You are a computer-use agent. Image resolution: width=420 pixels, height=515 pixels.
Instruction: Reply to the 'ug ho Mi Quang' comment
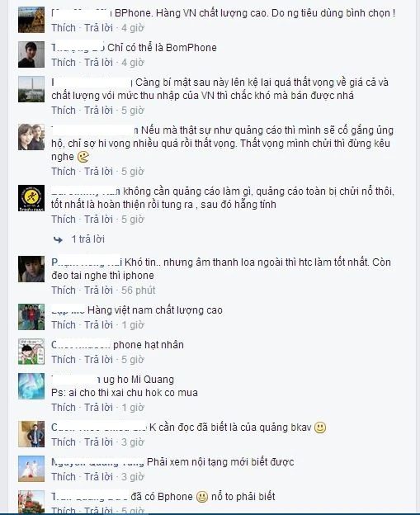pyautogui.click(x=98, y=407)
